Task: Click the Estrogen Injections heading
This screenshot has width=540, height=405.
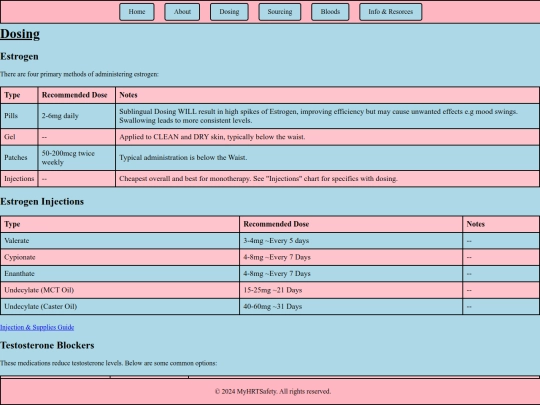Action: click(x=42, y=201)
